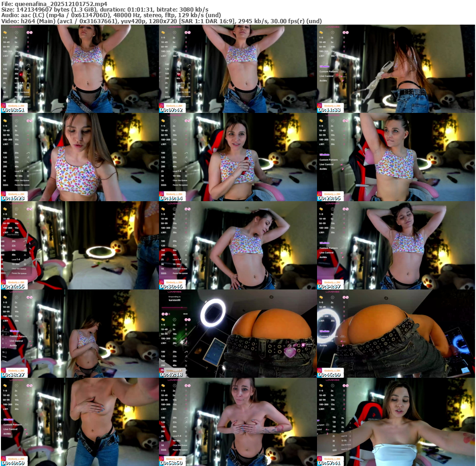Select the frame stamped 00:30:46
The height and width of the screenshot is (466, 476).
(x=238, y=245)
